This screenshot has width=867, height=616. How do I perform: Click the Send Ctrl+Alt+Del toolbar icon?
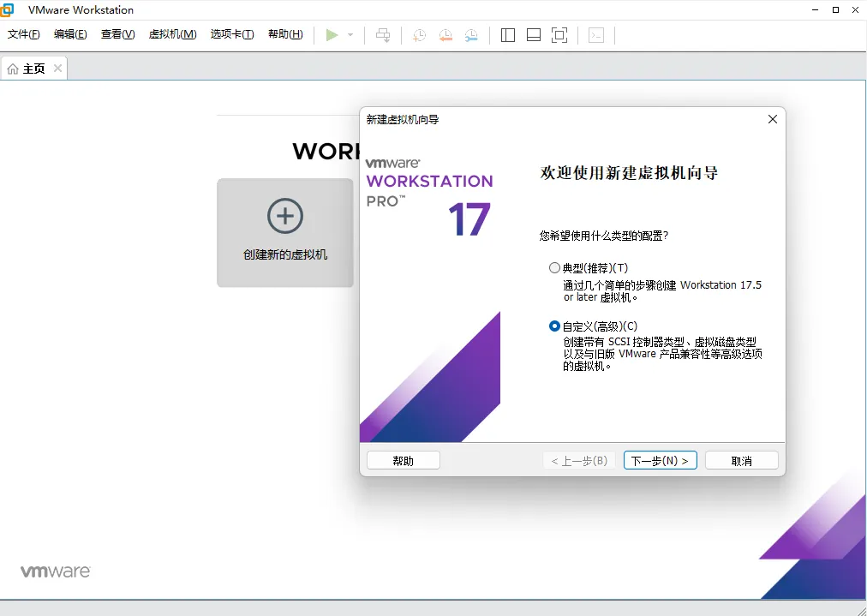tap(383, 35)
